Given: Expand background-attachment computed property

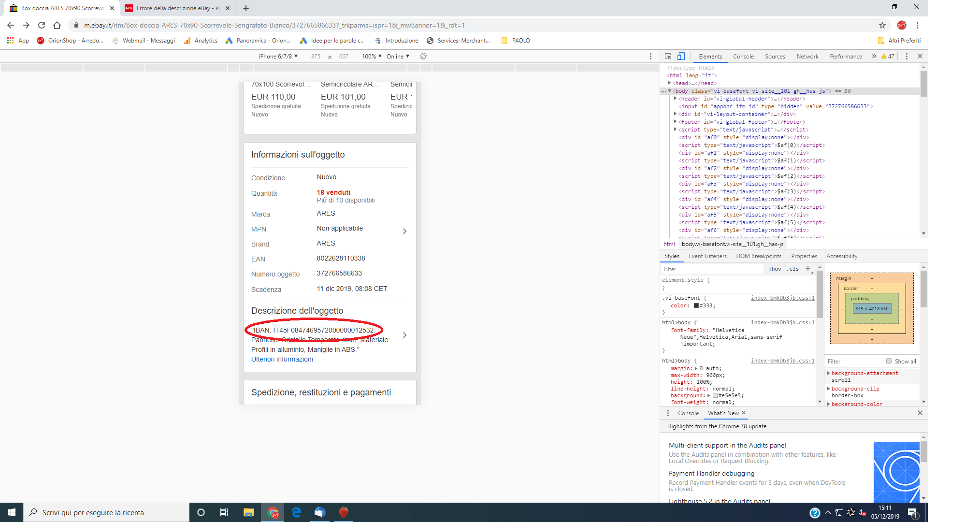Looking at the screenshot, I should (x=829, y=373).
